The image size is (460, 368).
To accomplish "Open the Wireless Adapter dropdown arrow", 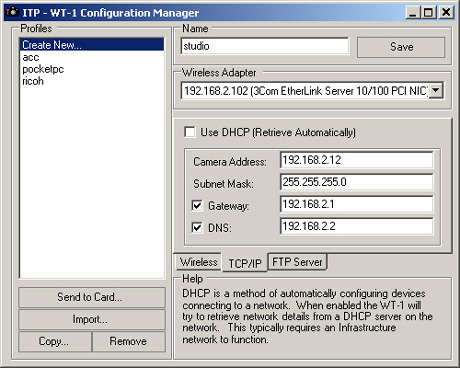I will point(436,90).
